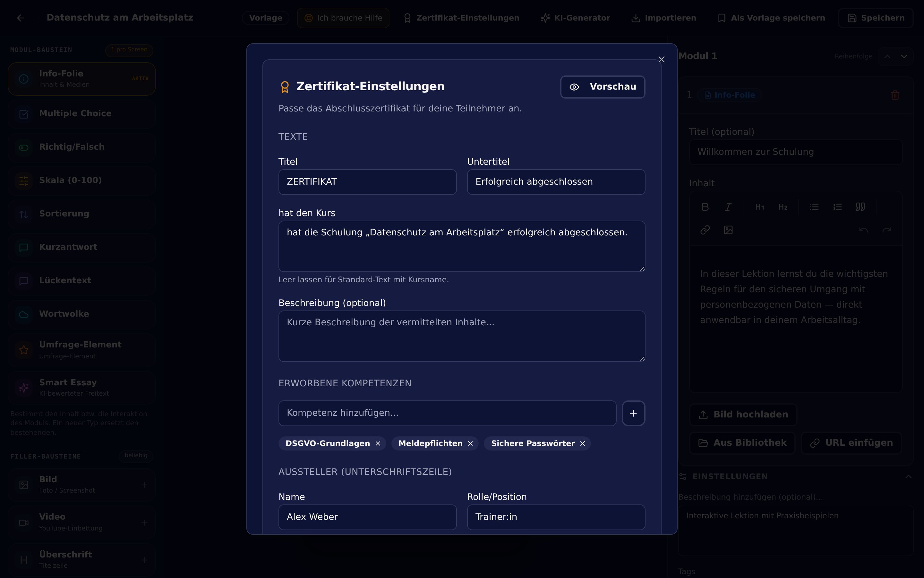
Task: Click the Info-Folie chip in Modul 1
Action: coord(729,95)
